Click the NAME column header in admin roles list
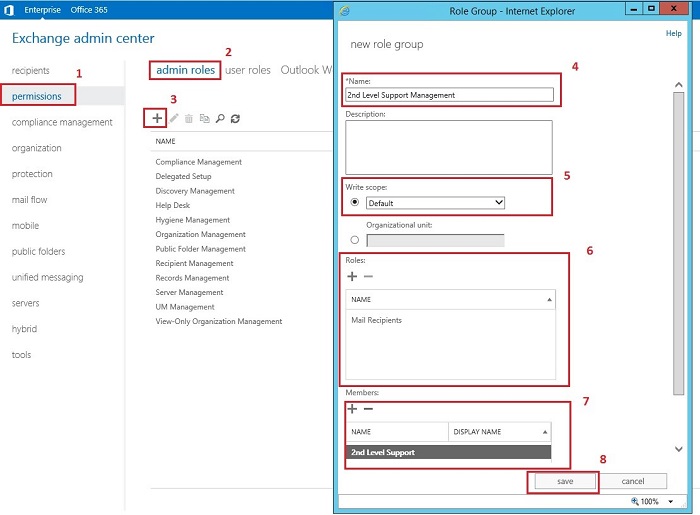Screen dimensions: 700x515 [x=165, y=141]
